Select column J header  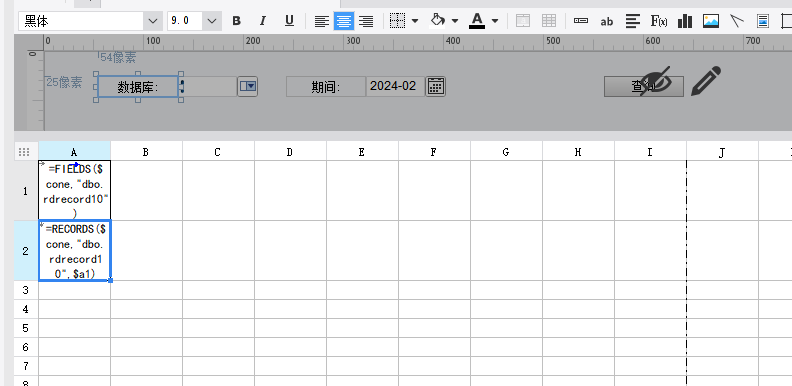722,152
